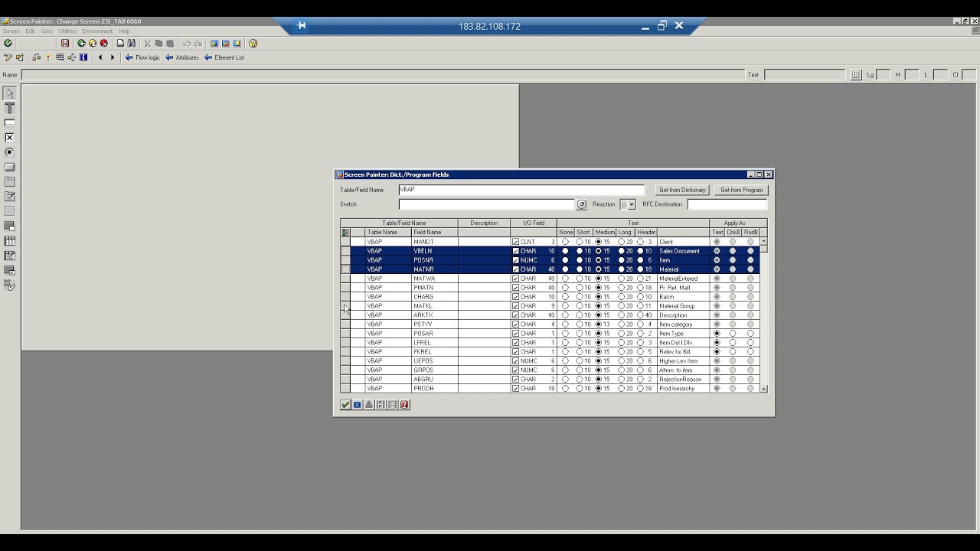Open the Edit menu
Image resolution: width=980 pixels, height=551 pixels.
click(x=30, y=31)
